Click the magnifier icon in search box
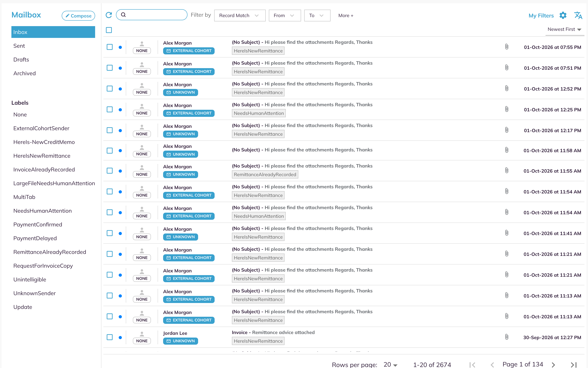The height and width of the screenshot is (368, 588). [123, 15]
